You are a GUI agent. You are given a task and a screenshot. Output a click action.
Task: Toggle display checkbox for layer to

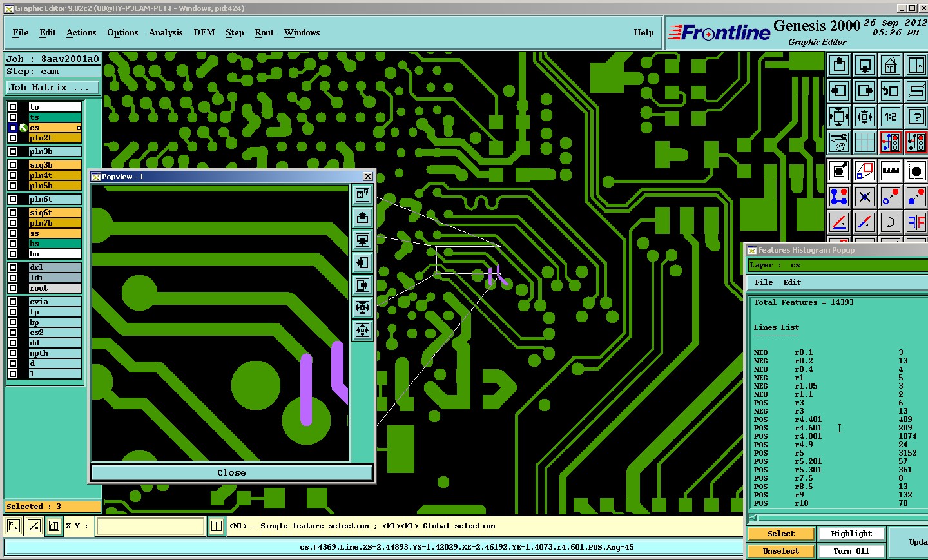[13, 107]
